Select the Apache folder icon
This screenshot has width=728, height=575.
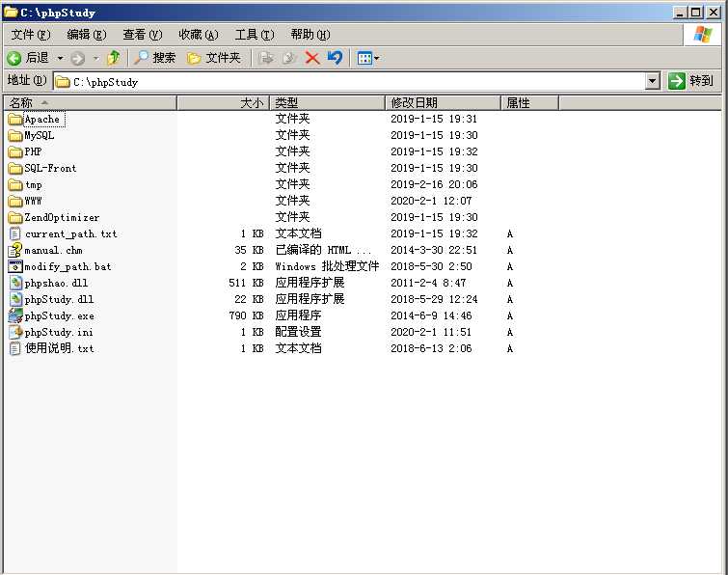tap(15, 120)
